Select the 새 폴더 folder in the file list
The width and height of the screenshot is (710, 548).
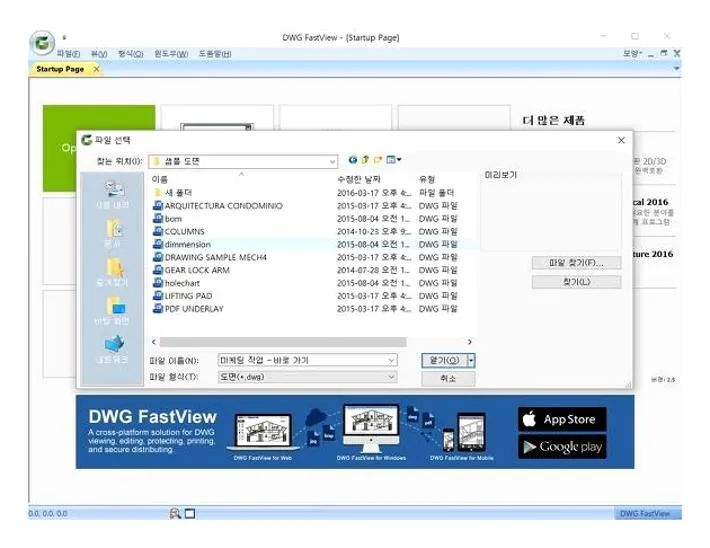178,192
